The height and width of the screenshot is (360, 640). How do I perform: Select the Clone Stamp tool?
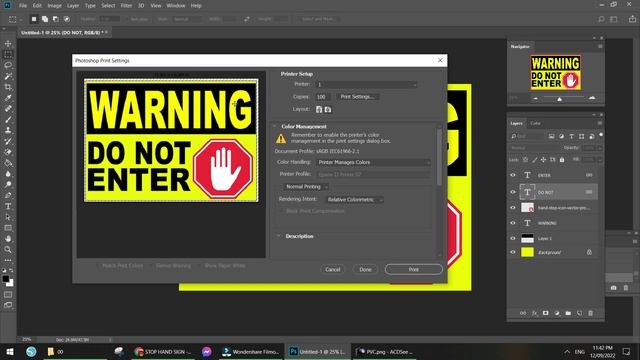(x=8, y=130)
